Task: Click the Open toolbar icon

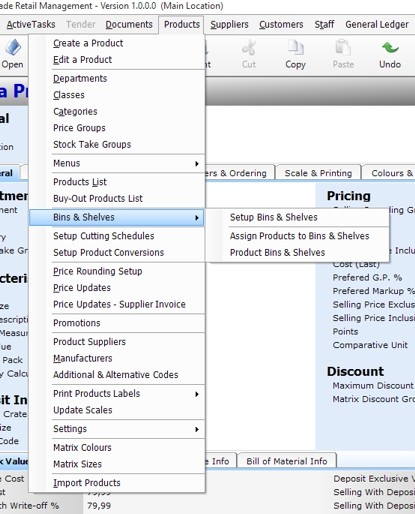Action: [13, 48]
